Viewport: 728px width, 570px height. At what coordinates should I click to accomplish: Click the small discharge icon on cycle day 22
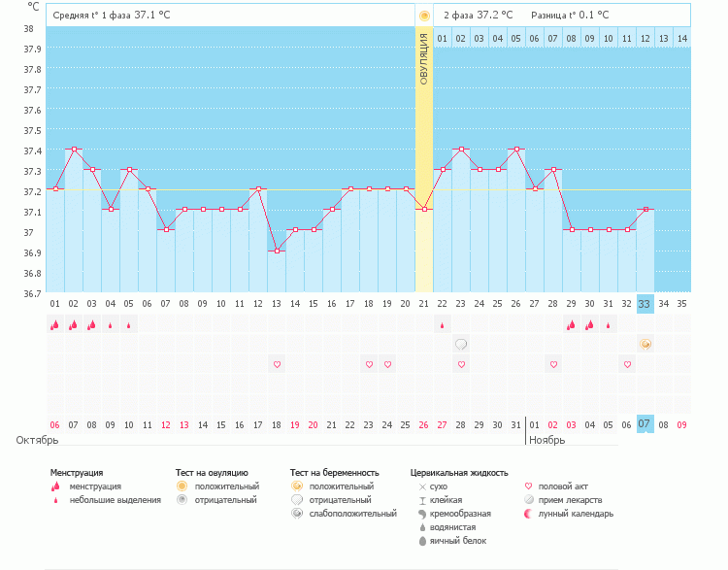(442, 326)
